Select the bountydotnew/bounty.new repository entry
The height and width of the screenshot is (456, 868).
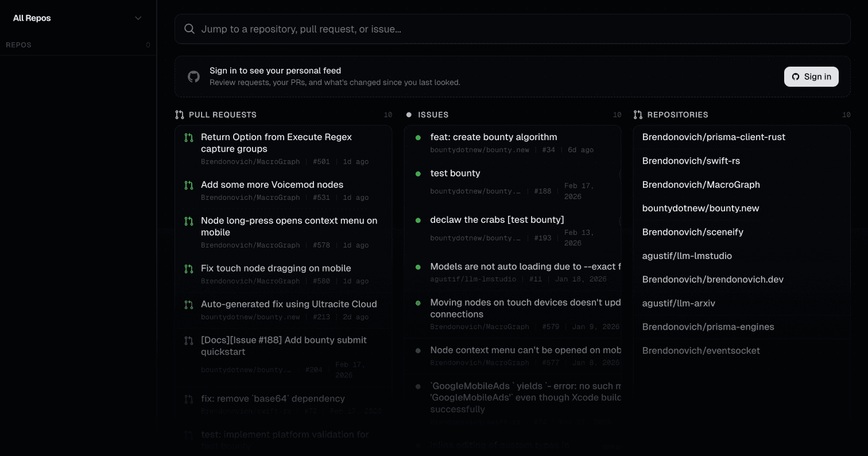point(700,208)
